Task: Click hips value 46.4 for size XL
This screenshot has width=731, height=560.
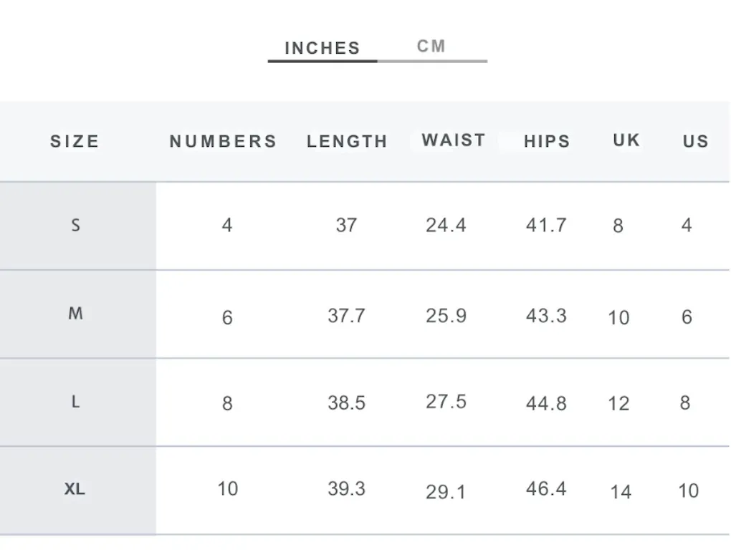Action: click(546, 489)
